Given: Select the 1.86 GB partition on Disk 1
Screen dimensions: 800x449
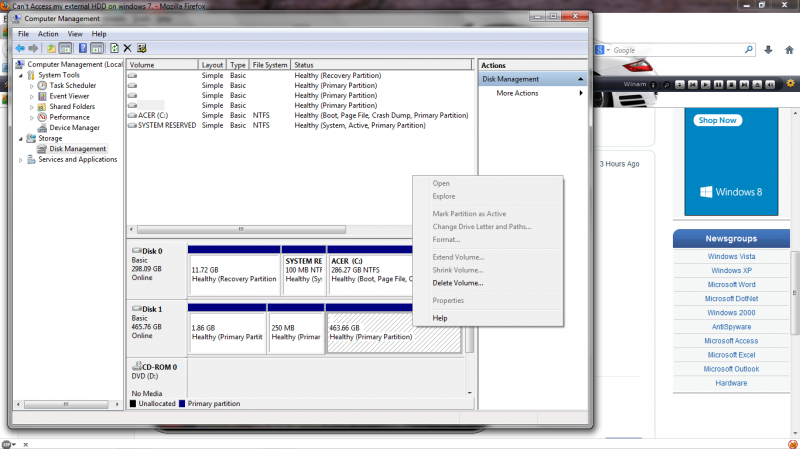Looking at the screenshot, I should (227, 333).
